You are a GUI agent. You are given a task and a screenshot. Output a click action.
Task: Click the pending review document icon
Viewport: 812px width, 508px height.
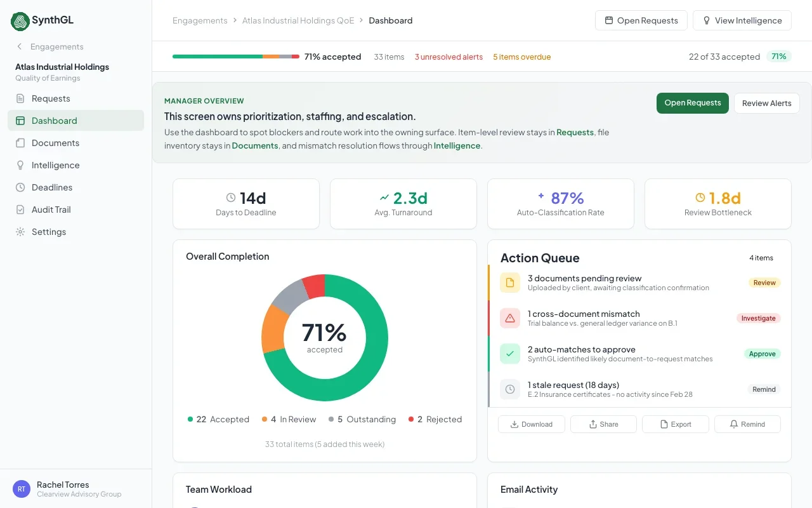point(510,283)
